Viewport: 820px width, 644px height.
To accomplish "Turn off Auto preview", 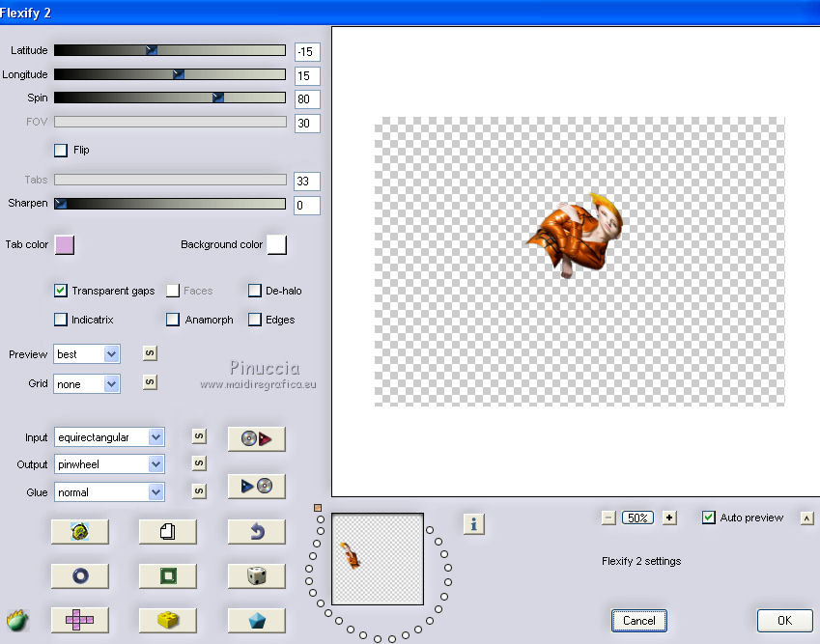I will [709, 518].
